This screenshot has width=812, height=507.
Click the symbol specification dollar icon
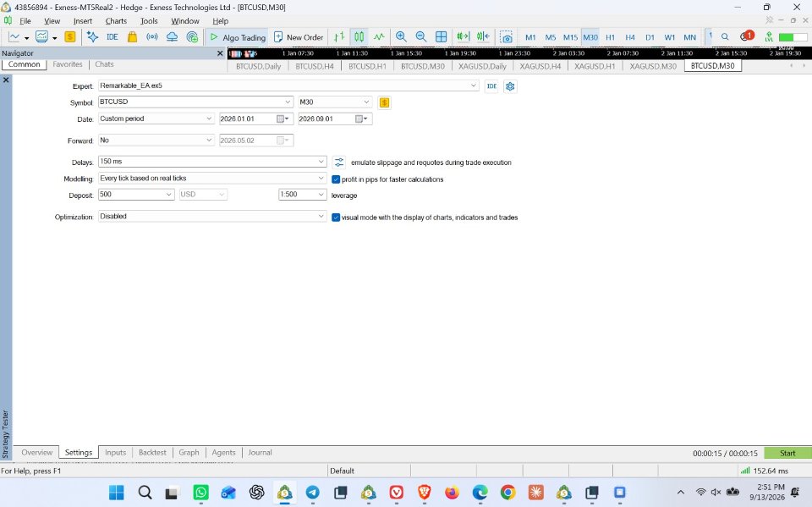point(384,102)
